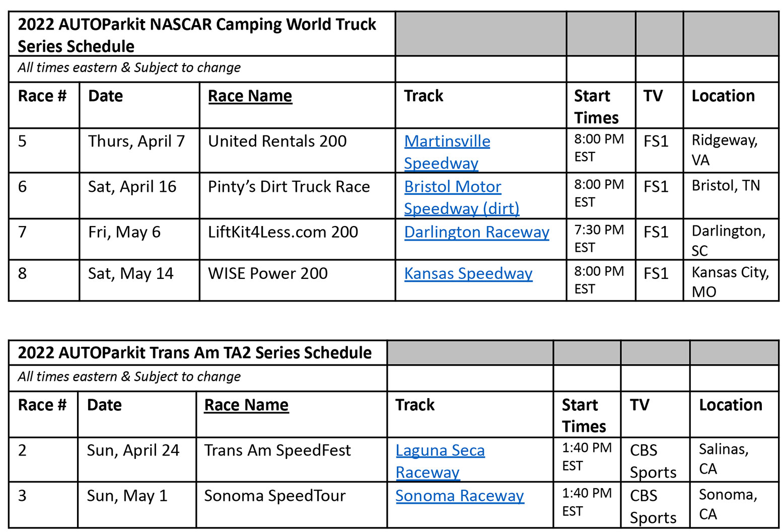Click the Thurs, April 7 date cell
The height and width of the screenshot is (532, 783).
tap(136, 141)
